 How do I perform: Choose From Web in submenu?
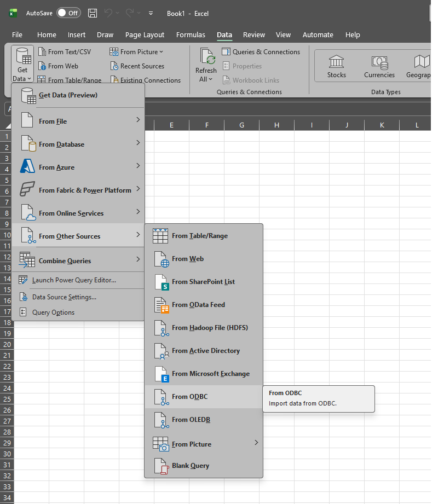pyautogui.click(x=204, y=259)
